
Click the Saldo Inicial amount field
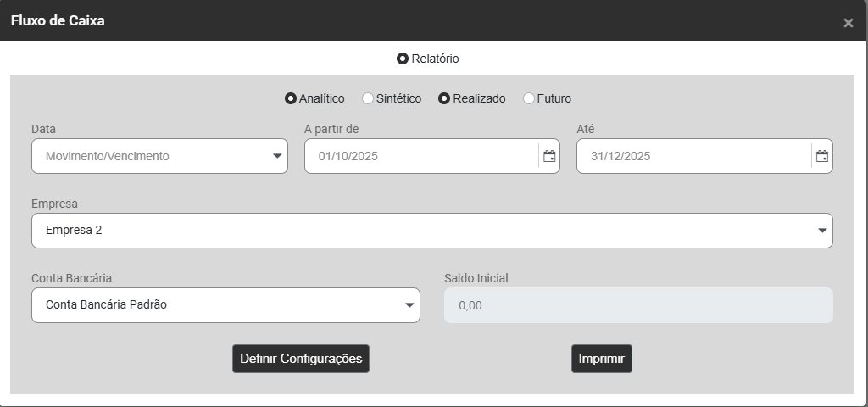pos(637,305)
